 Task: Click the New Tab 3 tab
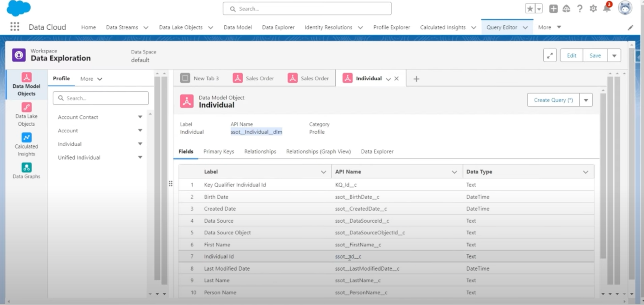click(200, 78)
